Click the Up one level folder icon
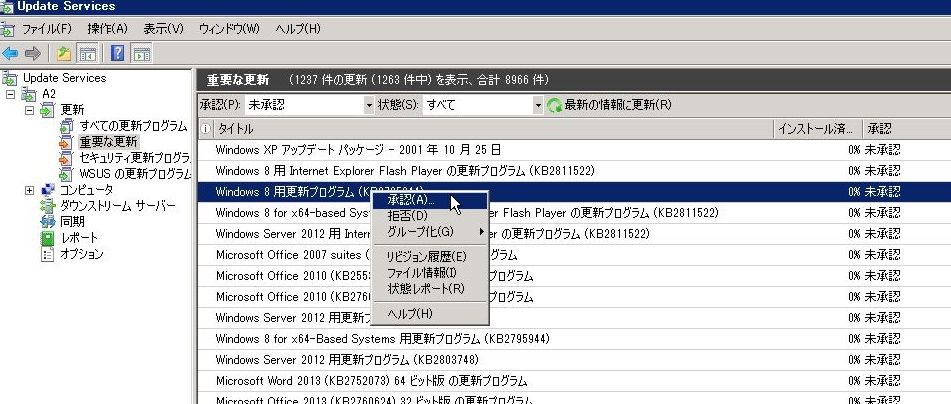 [64, 53]
